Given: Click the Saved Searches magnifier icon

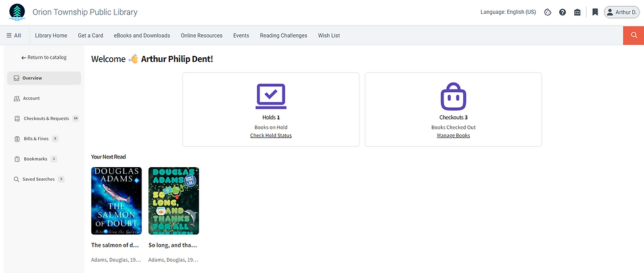Looking at the screenshot, I should pyautogui.click(x=16, y=179).
